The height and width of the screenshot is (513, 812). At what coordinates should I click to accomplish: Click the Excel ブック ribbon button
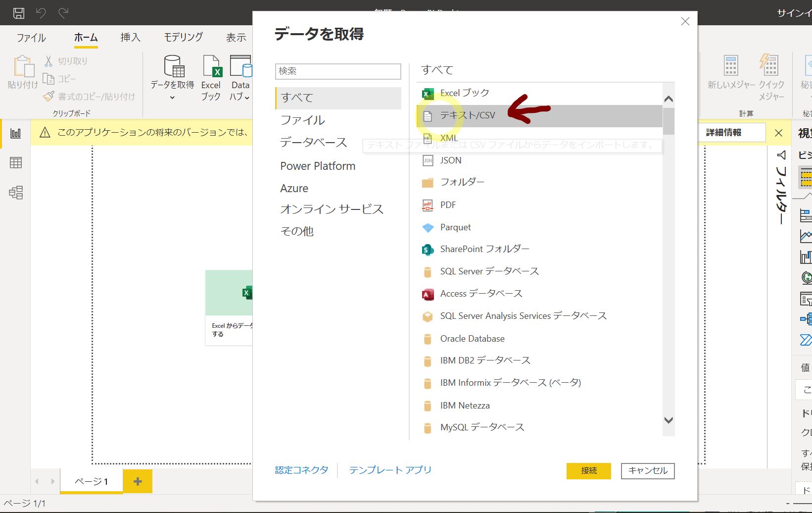[211, 78]
